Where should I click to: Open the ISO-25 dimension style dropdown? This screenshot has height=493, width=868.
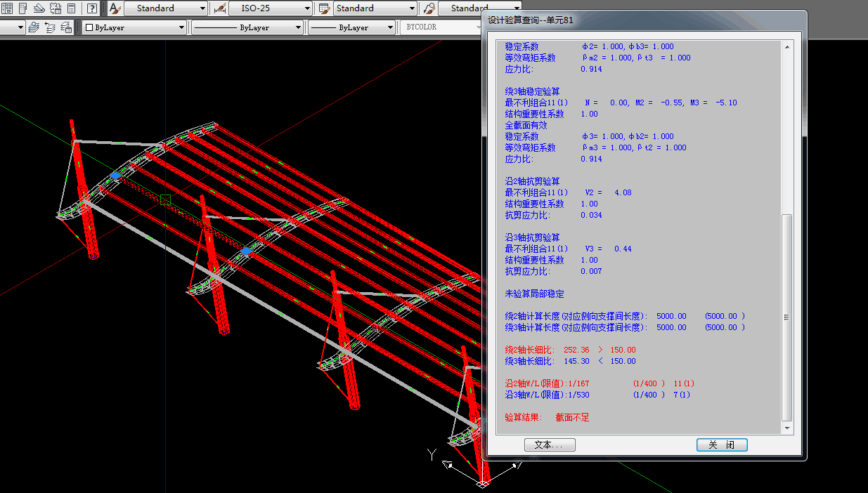pyautogui.click(x=271, y=8)
